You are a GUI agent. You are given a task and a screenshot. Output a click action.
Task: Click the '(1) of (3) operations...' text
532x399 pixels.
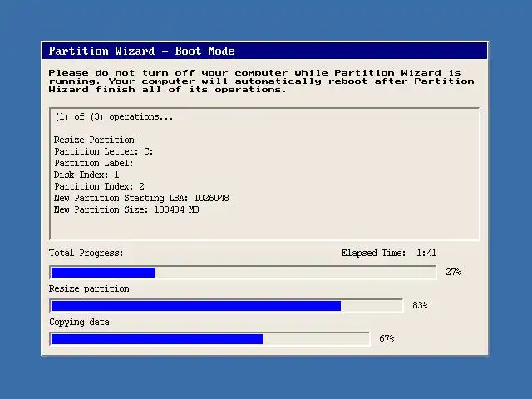(114, 116)
